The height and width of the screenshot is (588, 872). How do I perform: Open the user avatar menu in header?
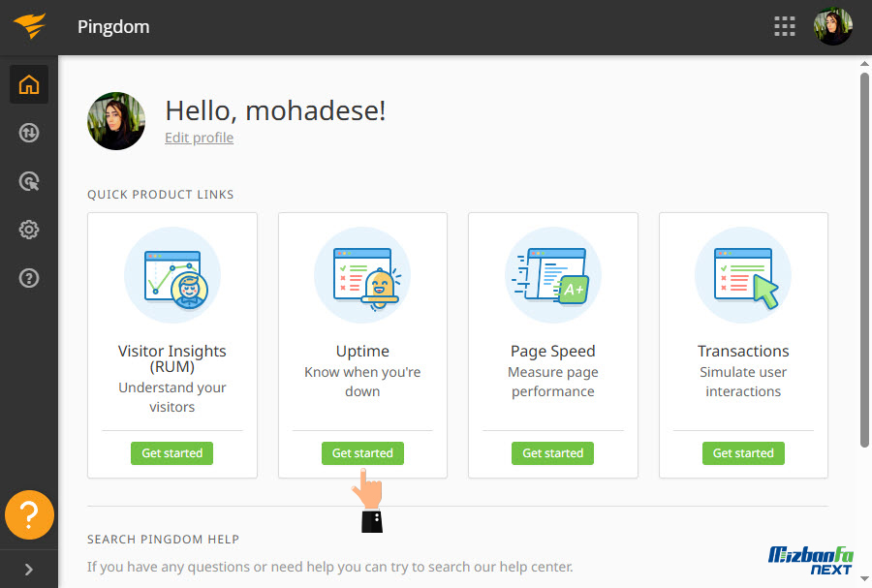point(832,26)
